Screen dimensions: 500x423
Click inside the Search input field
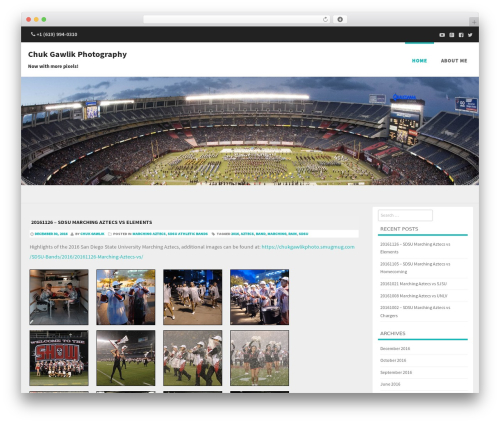[405, 215]
